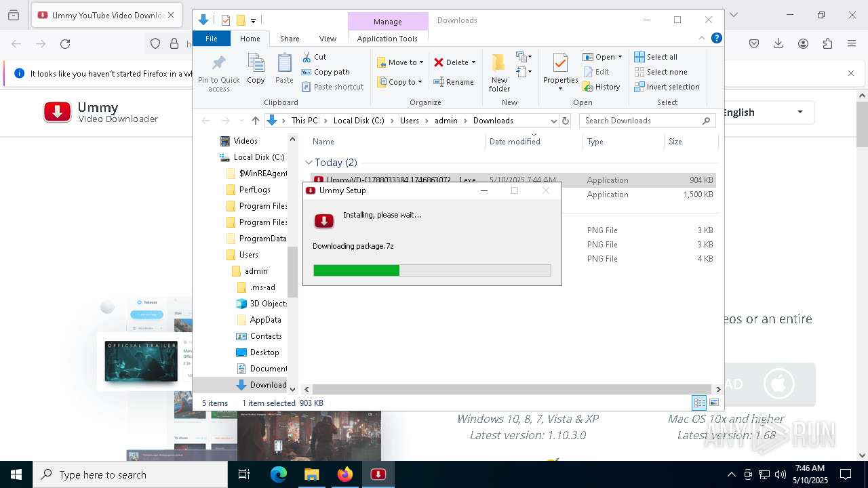868x488 pixels.
Task: Switch to Share ribbon tab
Action: click(290, 39)
